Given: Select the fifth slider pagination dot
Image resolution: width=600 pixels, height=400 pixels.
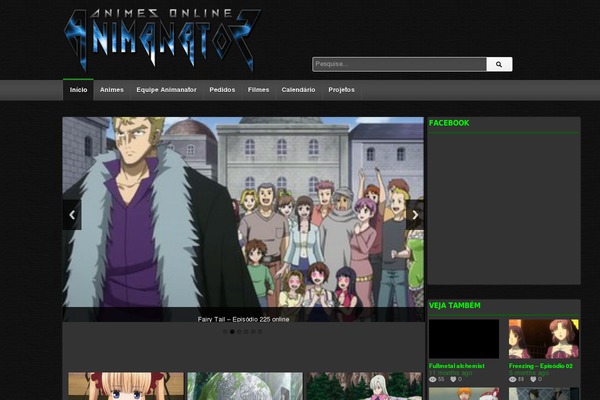Looking at the screenshot, I should [x=253, y=332].
